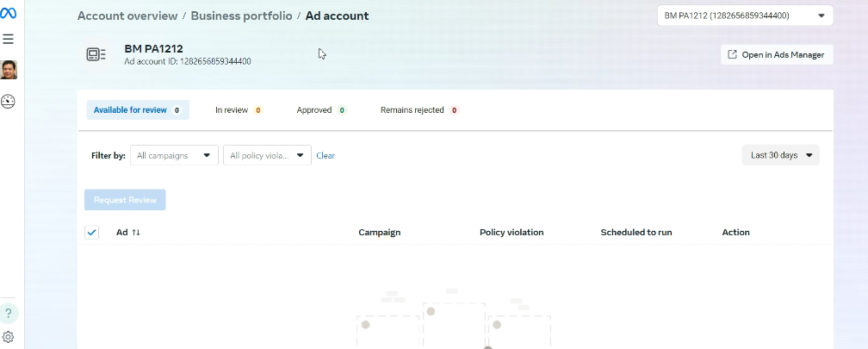Click the user profile picture
The height and width of the screenshot is (349, 868).
[9, 70]
